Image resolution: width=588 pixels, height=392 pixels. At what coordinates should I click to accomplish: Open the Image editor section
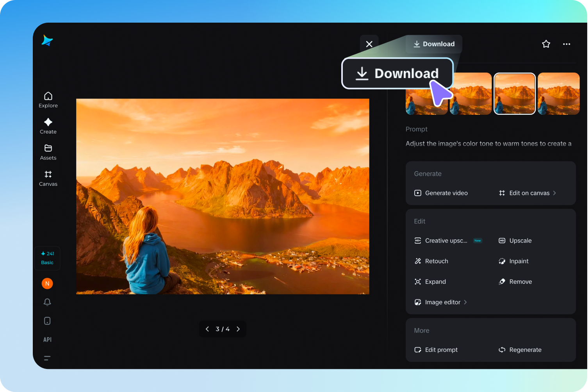click(443, 302)
